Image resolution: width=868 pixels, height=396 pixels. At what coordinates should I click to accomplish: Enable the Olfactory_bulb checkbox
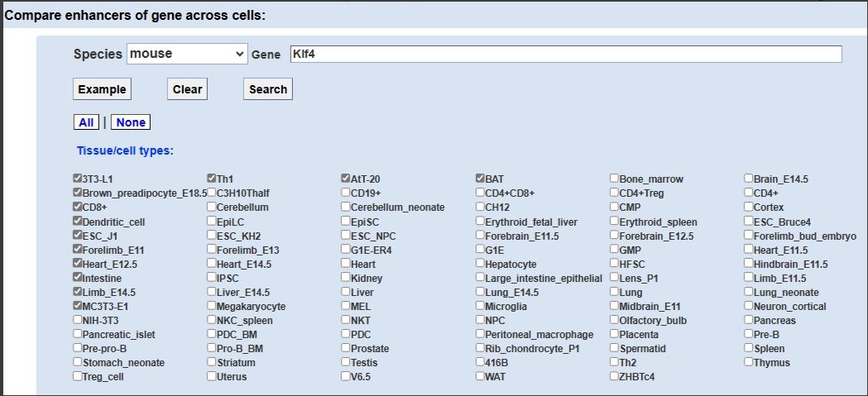[x=614, y=320]
